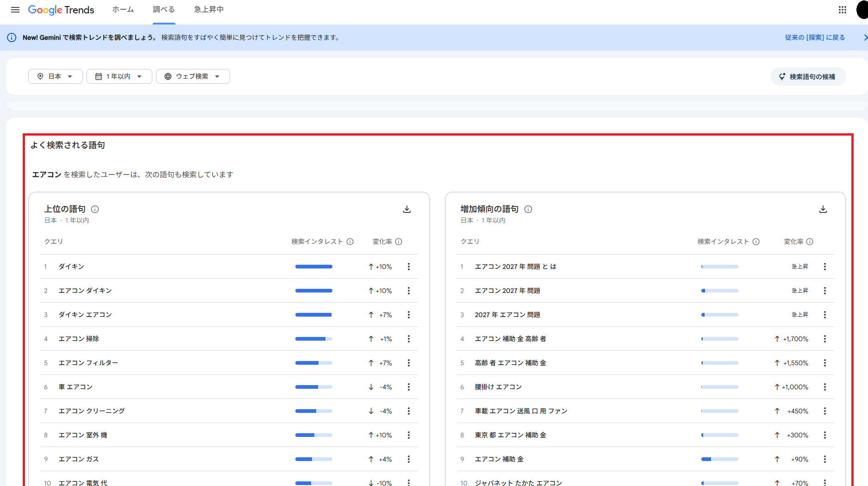Open options for エアコン 補助 金 高齢 者
868x486 pixels.
825,339
